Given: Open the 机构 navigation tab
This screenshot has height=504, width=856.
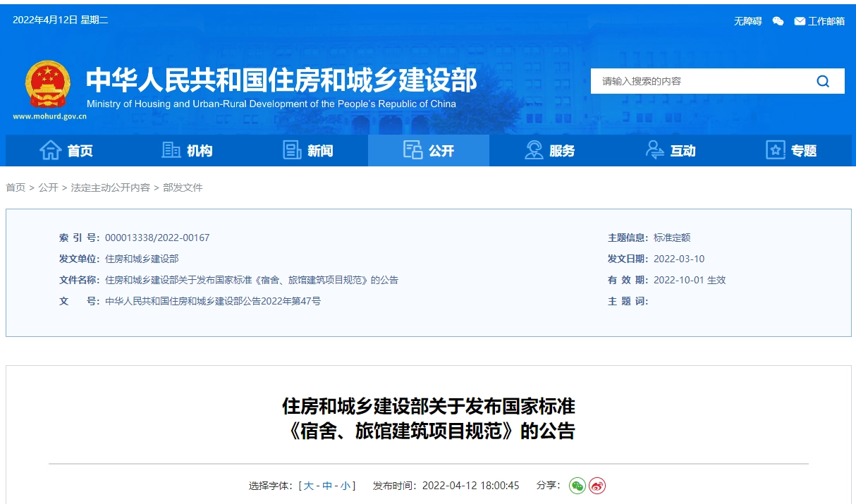Looking at the screenshot, I should click(x=187, y=150).
